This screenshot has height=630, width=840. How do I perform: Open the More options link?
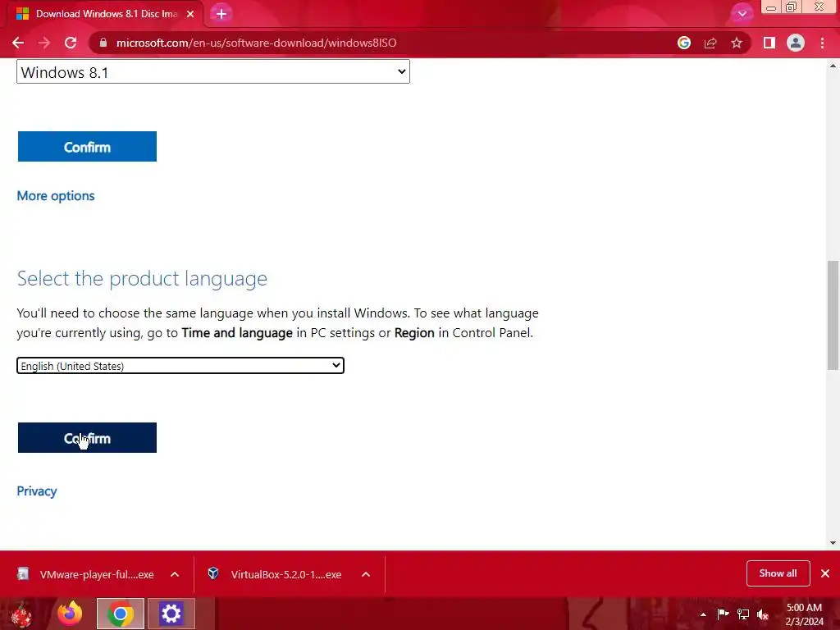tap(56, 195)
